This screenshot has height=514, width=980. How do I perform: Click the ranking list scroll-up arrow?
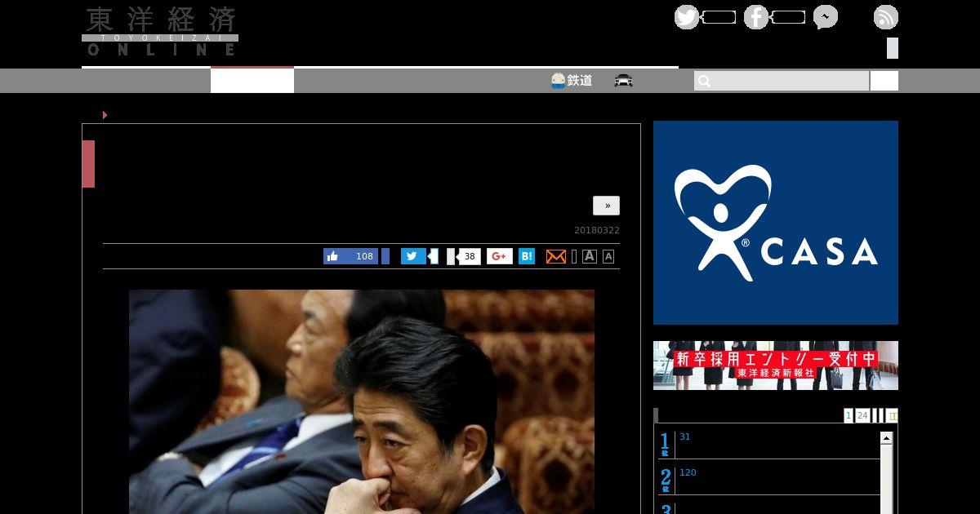pyautogui.click(x=887, y=438)
